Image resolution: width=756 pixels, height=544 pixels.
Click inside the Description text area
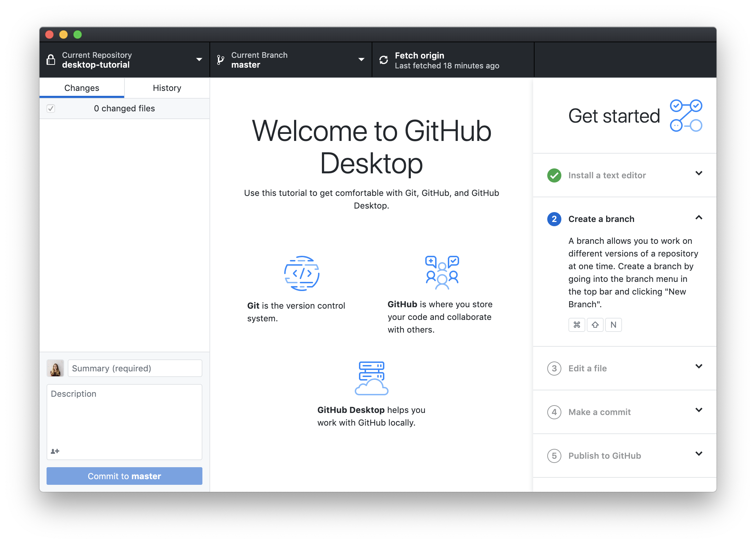click(124, 422)
